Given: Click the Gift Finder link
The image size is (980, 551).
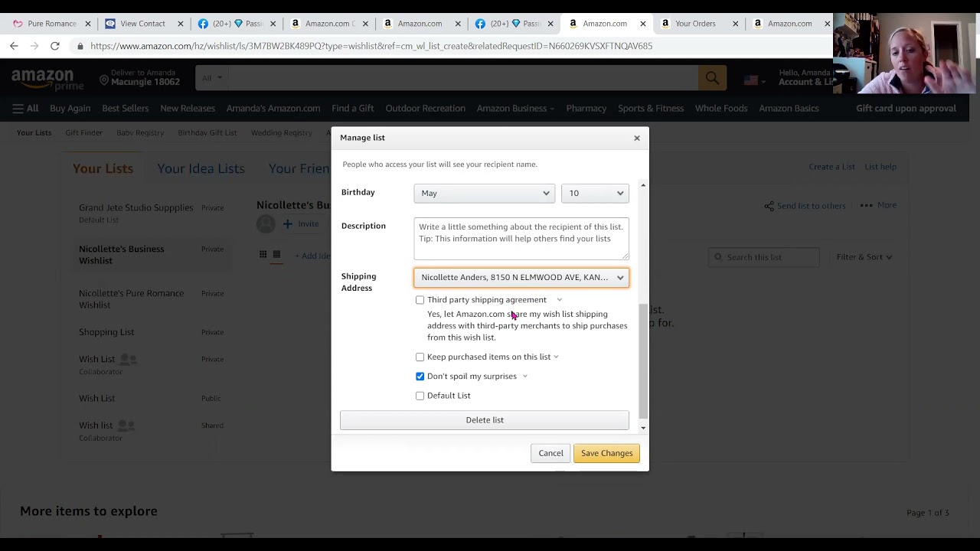Looking at the screenshot, I should pos(83,133).
